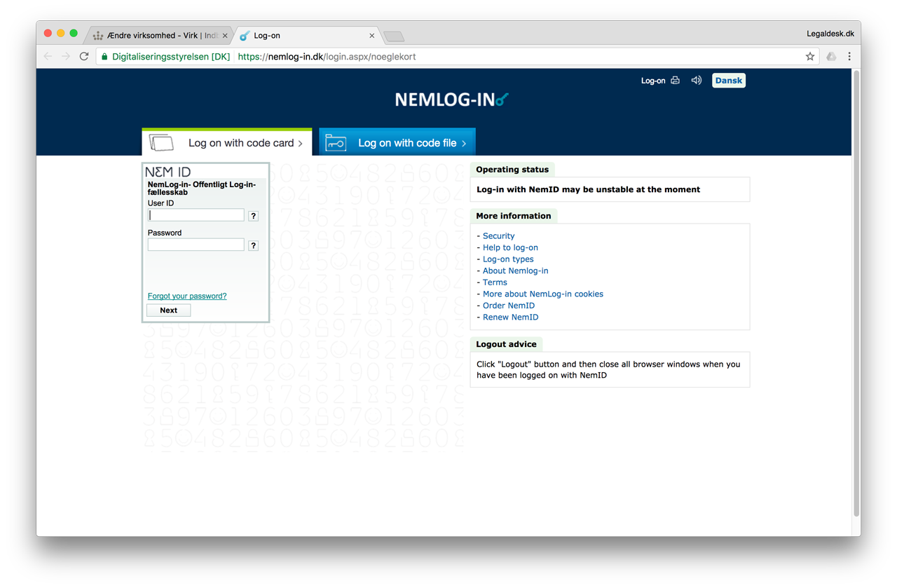This screenshot has height=588, width=897.
Task: Click the Operating status heading
Action: [512, 170]
